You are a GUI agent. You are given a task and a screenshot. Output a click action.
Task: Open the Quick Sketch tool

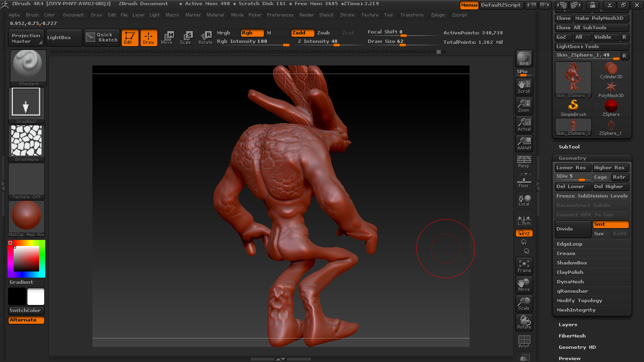[x=102, y=38]
